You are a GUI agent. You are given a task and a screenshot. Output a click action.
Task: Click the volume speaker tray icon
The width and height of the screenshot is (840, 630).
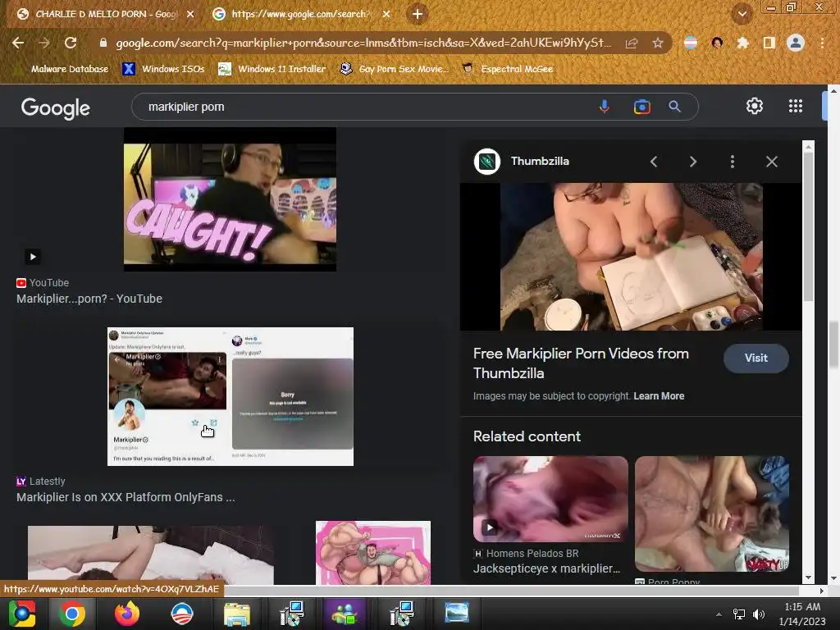[x=759, y=614]
